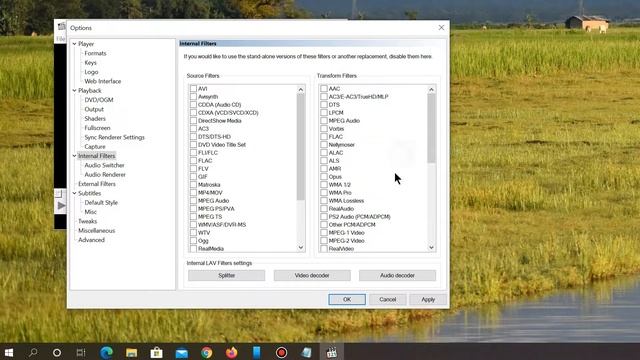Open taskbar Search icon
The height and width of the screenshot is (360, 640).
[x=33, y=353]
